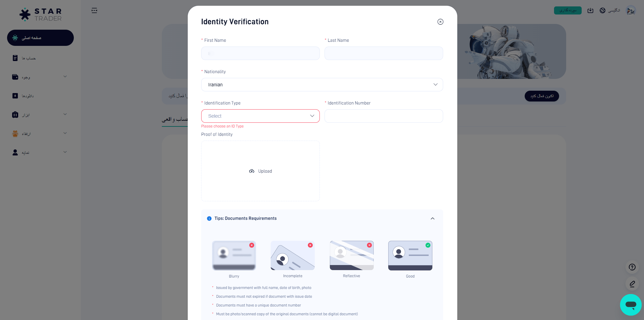This screenshot has height=320, width=644.
Task: Click the green deposit button in header
Action: [x=568, y=10]
